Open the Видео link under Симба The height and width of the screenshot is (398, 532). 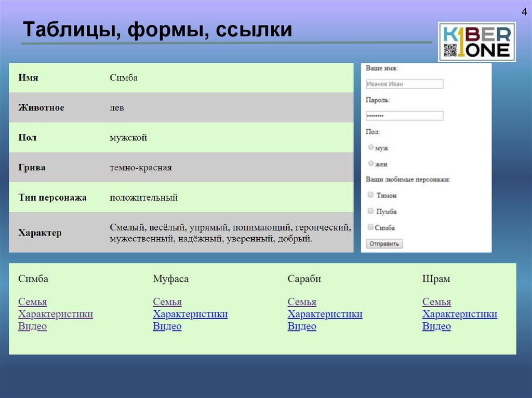(32, 326)
